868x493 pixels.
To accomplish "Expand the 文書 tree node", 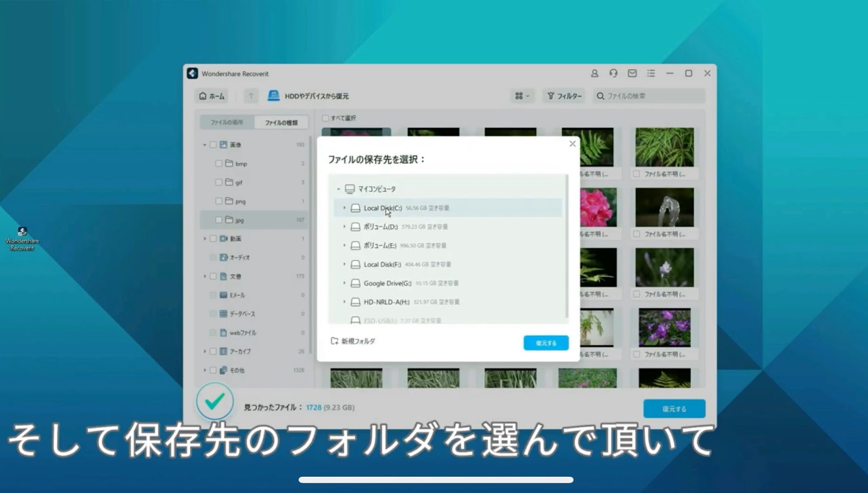I will (x=205, y=276).
